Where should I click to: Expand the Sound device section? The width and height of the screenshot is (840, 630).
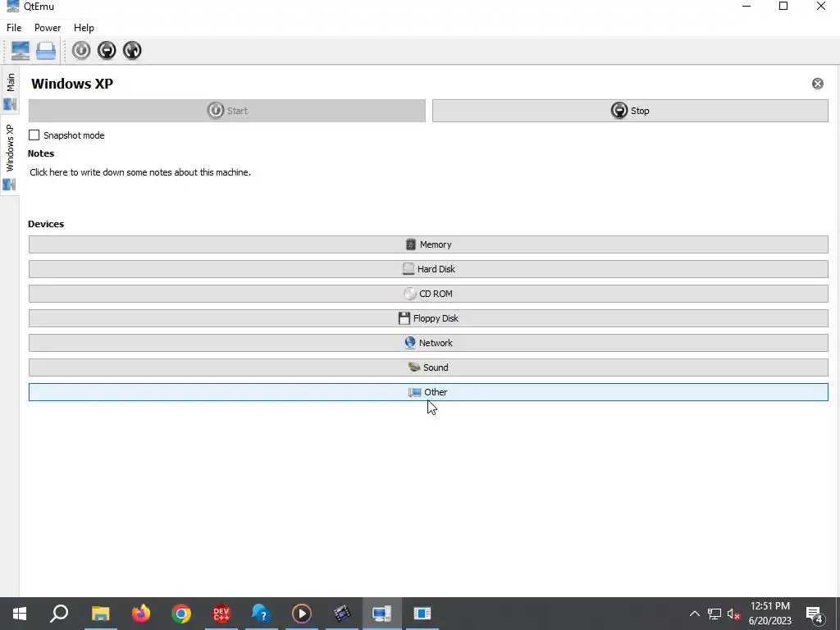(428, 368)
